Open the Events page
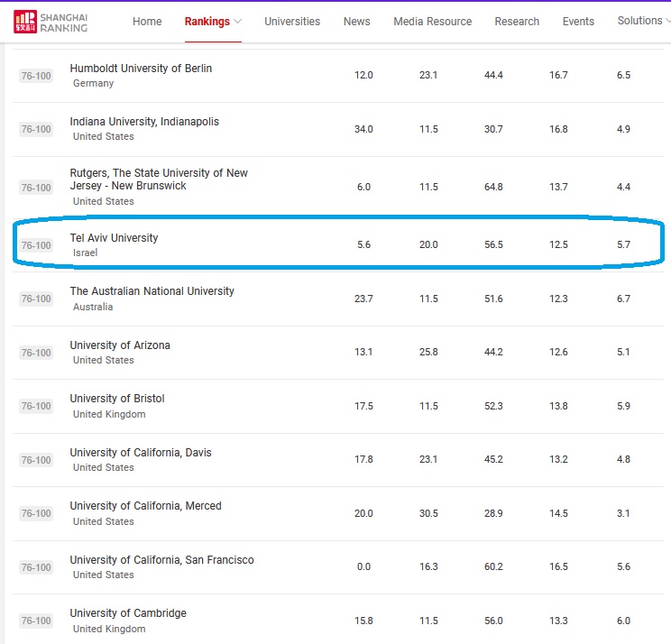This screenshot has width=671, height=644. coord(578,22)
